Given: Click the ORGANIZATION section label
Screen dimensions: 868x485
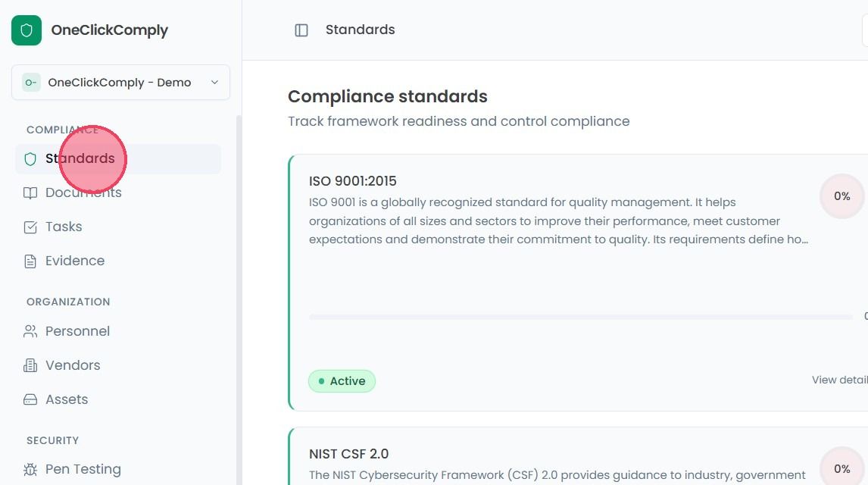Looking at the screenshot, I should [x=68, y=302].
